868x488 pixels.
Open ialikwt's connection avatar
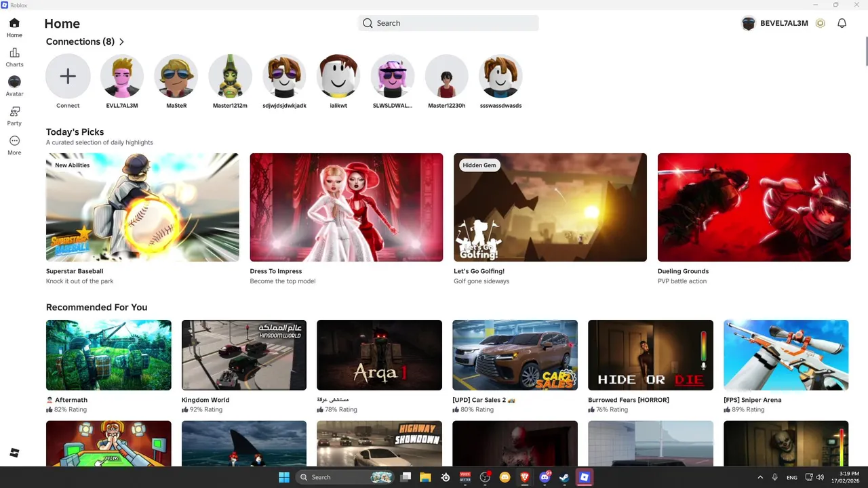pyautogui.click(x=338, y=77)
